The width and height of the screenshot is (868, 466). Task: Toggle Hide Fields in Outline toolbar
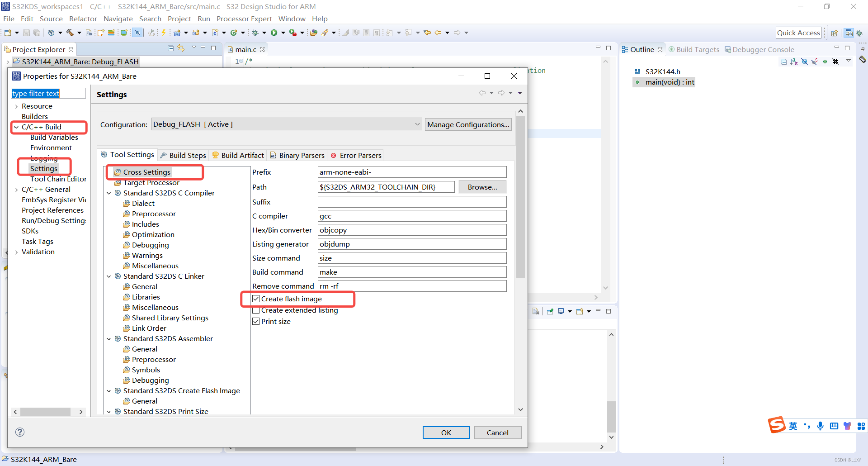pos(804,62)
